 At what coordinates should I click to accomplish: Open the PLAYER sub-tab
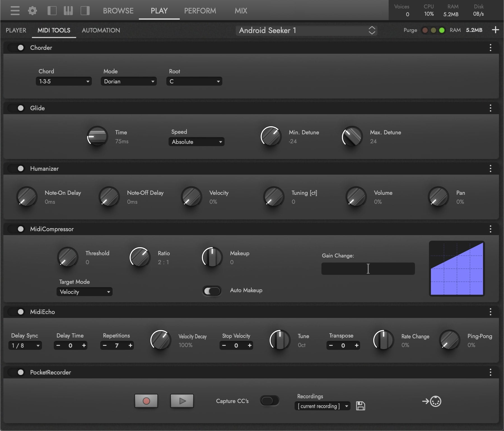(x=16, y=30)
